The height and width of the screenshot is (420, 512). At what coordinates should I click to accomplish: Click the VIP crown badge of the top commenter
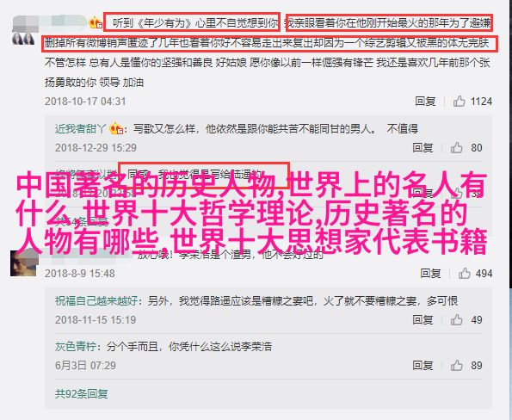[x=96, y=23]
